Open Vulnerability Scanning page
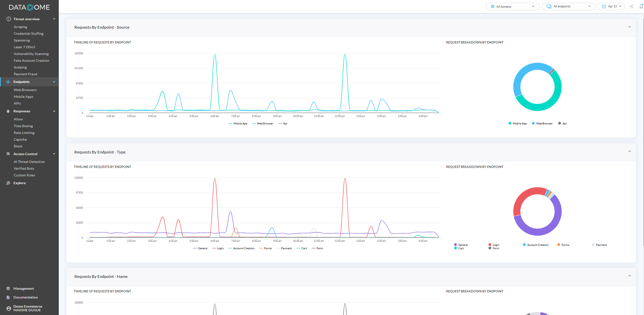This screenshot has height=315, width=644. [31, 54]
